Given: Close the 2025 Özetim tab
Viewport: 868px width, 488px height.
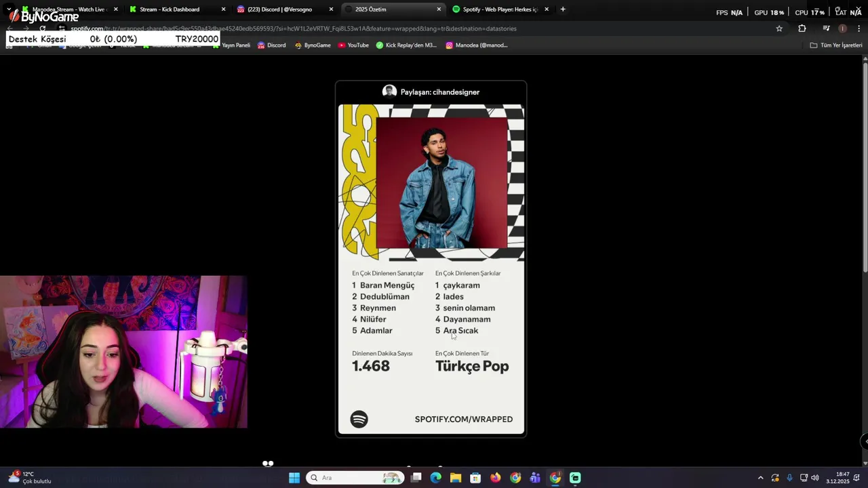Looking at the screenshot, I should (x=439, y=9).
